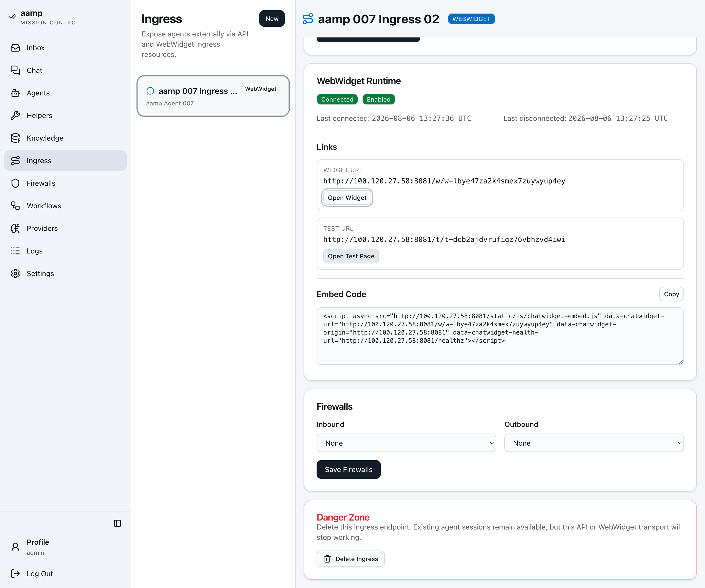The image size is (705, 588).
Task: Click the Delete Ingress button
Action: (350, 559)
